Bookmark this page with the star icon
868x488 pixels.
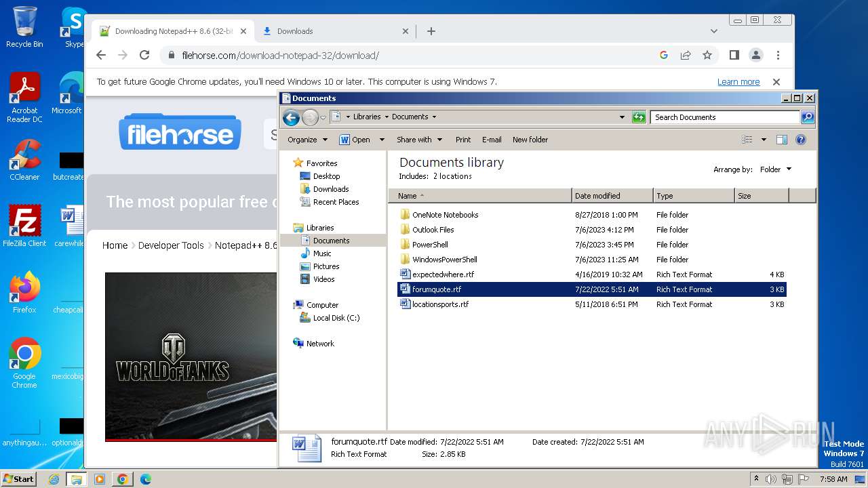pyautogui.click(x=707, y=55)
